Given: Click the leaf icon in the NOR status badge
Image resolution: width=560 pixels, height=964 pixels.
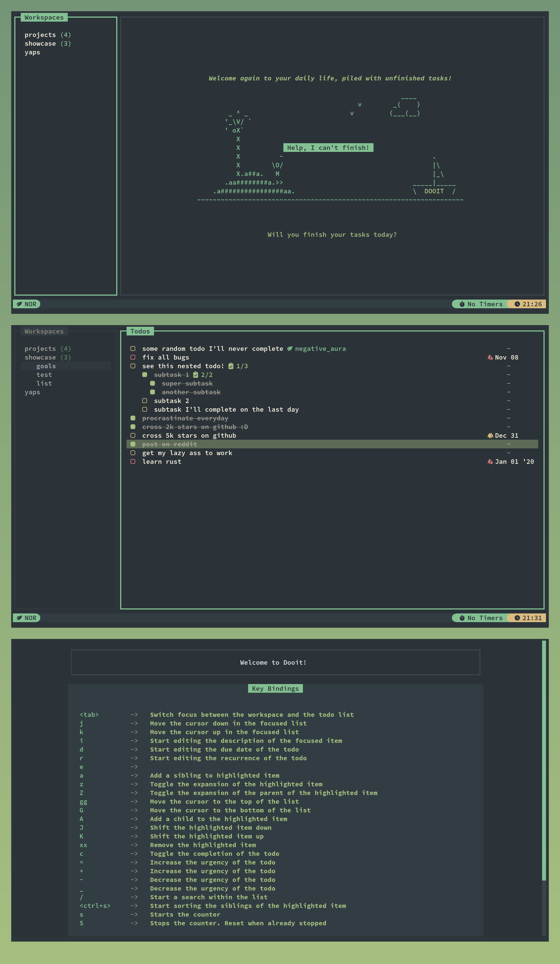Looking at the screenshot, I should pyautogui.click(x=19, y=304).
